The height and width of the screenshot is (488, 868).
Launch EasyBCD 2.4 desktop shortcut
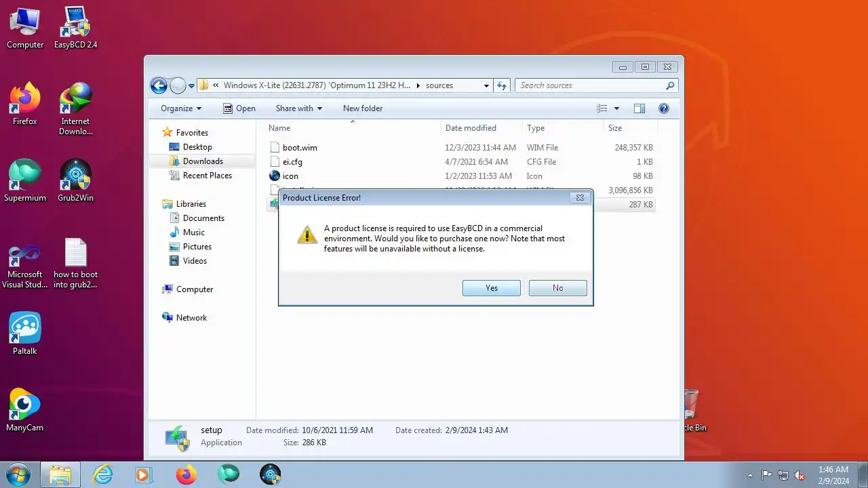click(x=75, y=28)
